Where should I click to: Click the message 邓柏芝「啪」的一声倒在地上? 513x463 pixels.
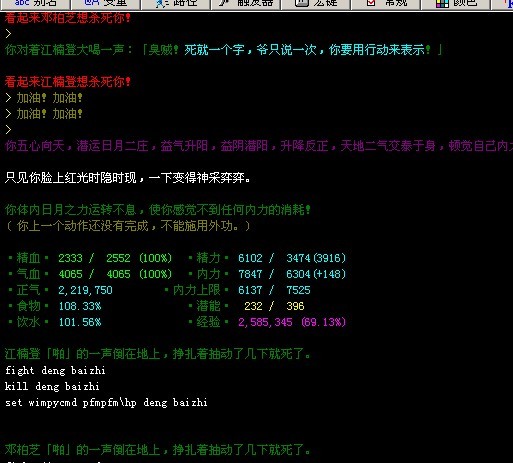(157, 450)
